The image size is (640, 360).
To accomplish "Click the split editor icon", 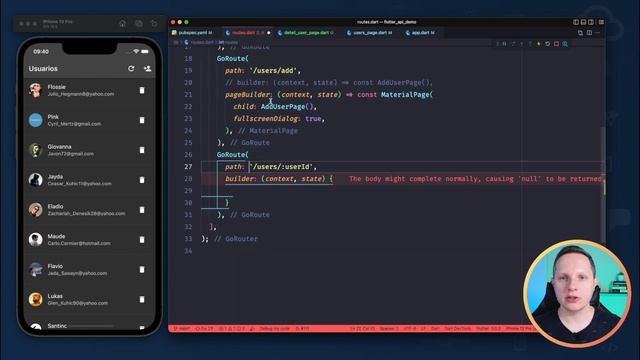I will (x=589, y=33).
